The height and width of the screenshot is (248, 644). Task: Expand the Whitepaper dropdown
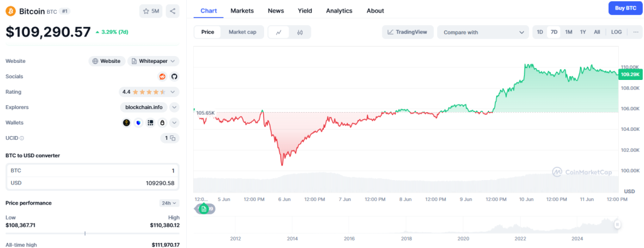[153, 61]
